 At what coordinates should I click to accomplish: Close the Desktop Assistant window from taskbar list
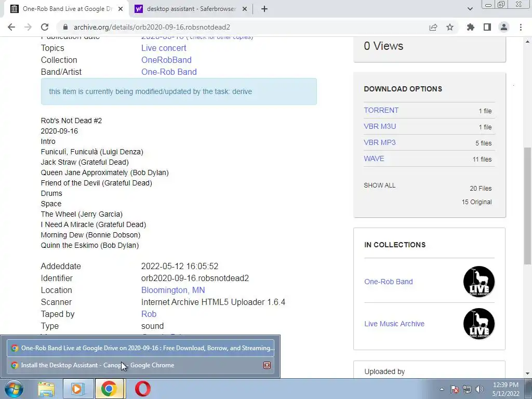tap(267, 365)
